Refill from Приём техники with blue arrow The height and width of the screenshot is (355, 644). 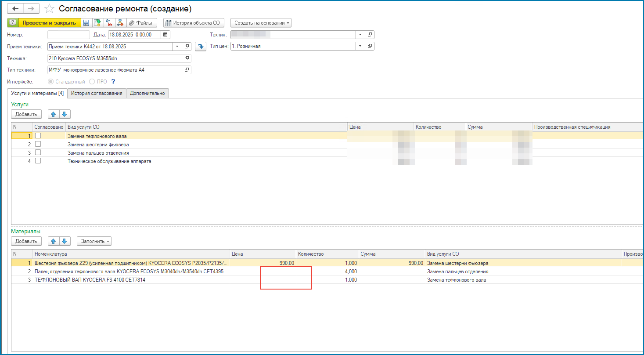200,46
